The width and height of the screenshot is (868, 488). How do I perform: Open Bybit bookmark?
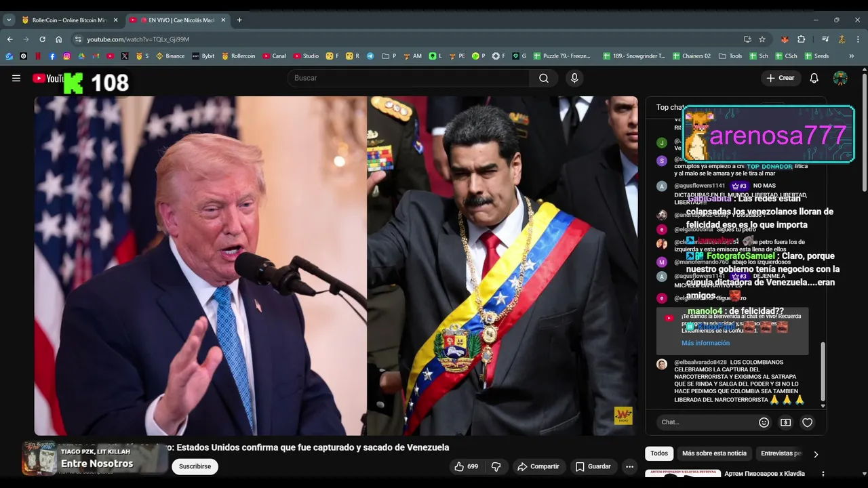click(x=203, y=56)
